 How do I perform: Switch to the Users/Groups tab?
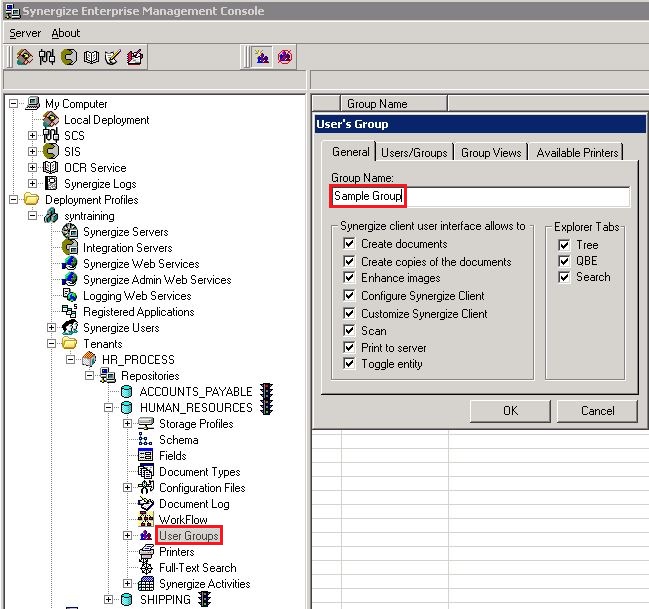click(x=414, y=153)
